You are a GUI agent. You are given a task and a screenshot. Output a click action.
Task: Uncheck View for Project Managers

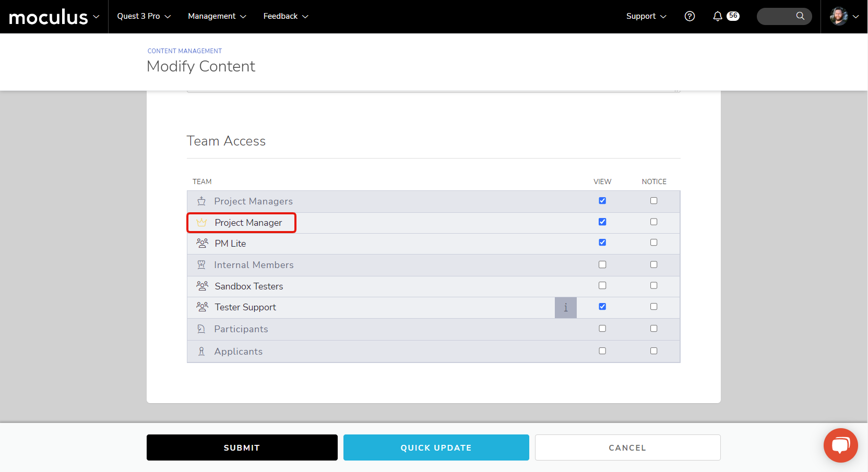[602, 201]
